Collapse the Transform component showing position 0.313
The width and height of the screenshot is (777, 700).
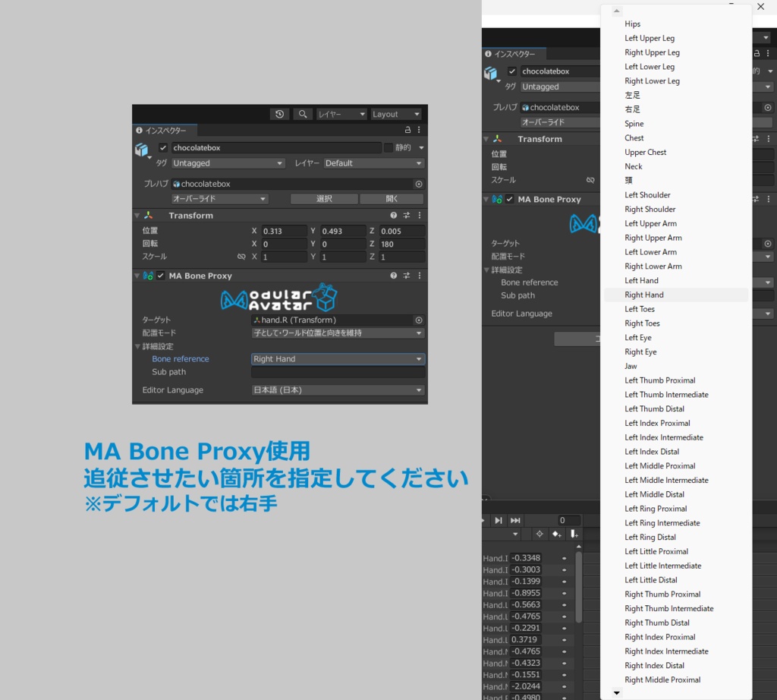[x=137, y=215]
